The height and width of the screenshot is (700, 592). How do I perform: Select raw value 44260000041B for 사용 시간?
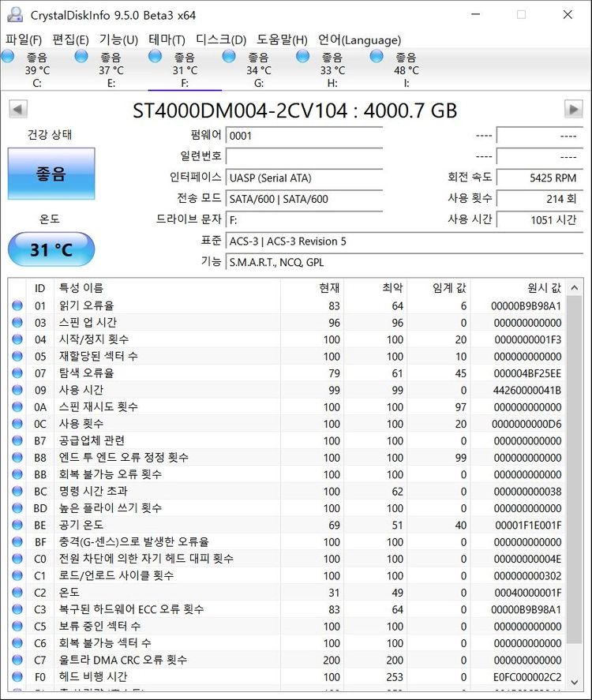[x=527, y=390]
